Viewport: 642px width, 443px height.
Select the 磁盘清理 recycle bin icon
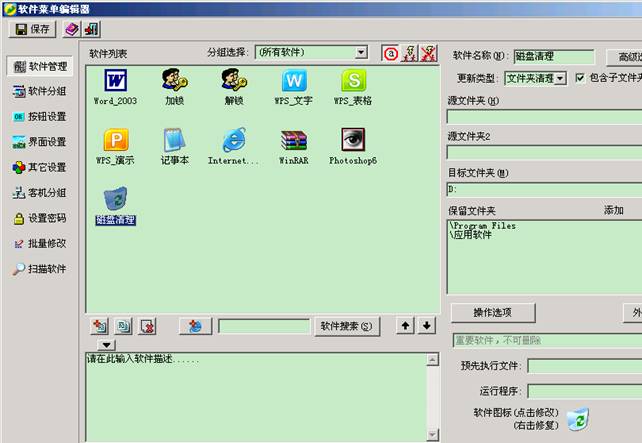(x=115, y=206)
